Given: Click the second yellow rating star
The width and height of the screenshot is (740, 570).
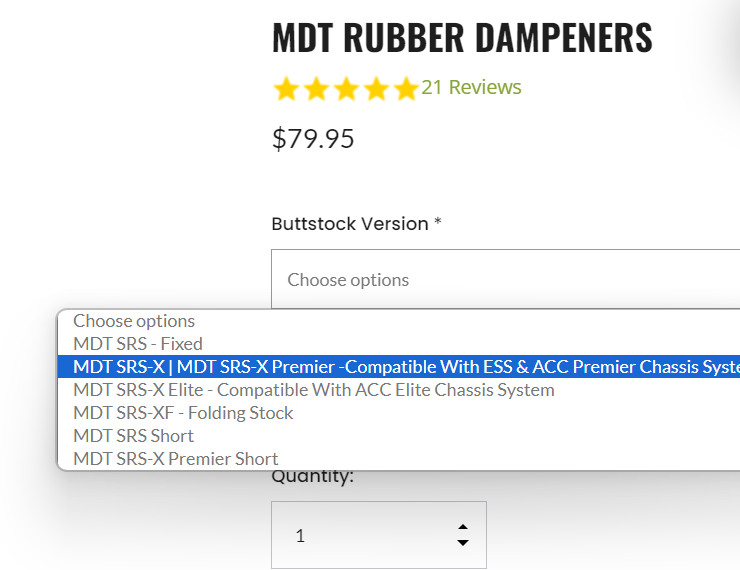Looking at the screenshot, I should coord(316,90).
